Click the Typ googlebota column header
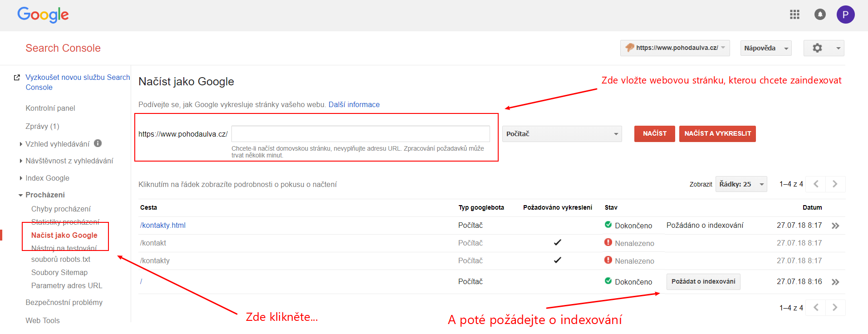The width and height of the screenshot is (868, 334). pyautogui.click(x=481, y=207)
